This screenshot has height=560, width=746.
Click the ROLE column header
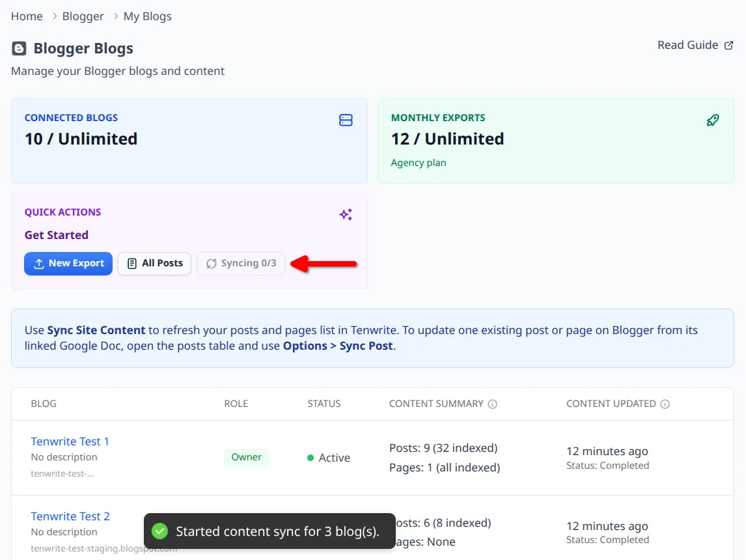click(x=236, y=404)
